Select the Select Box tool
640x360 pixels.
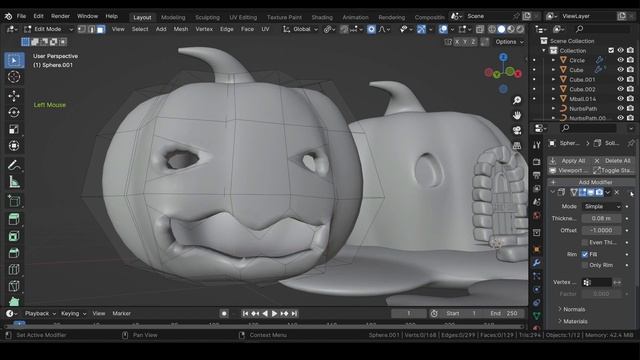point(14,60)
